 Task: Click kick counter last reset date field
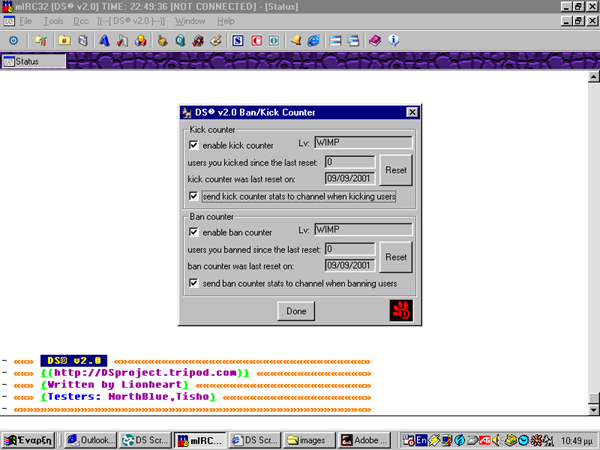[350, 178]
